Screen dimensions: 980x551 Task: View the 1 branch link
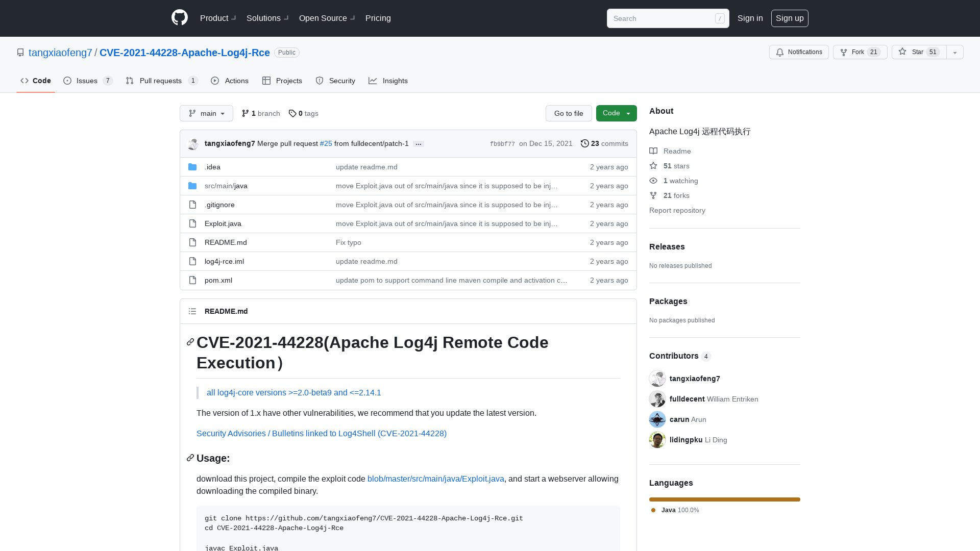click(261, 113)
